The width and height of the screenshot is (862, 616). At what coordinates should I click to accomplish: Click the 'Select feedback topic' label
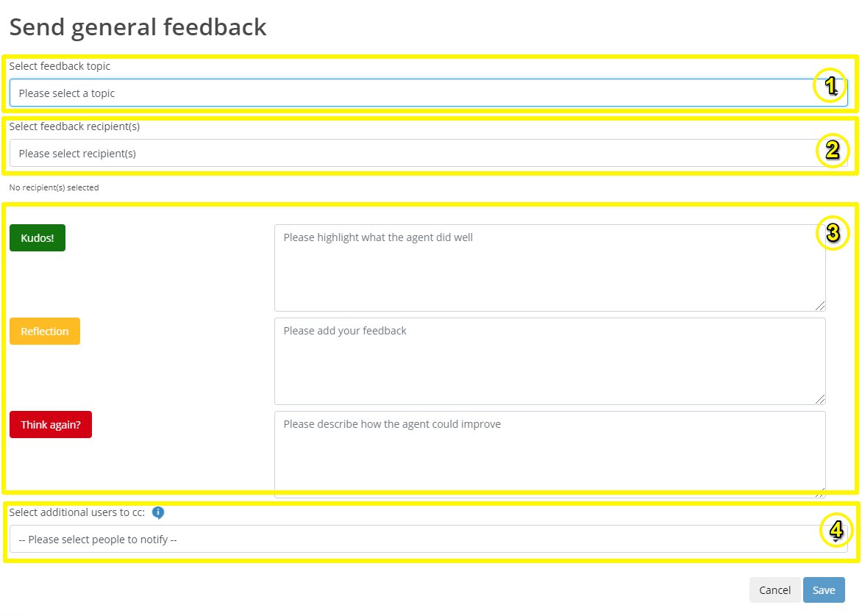60,66
